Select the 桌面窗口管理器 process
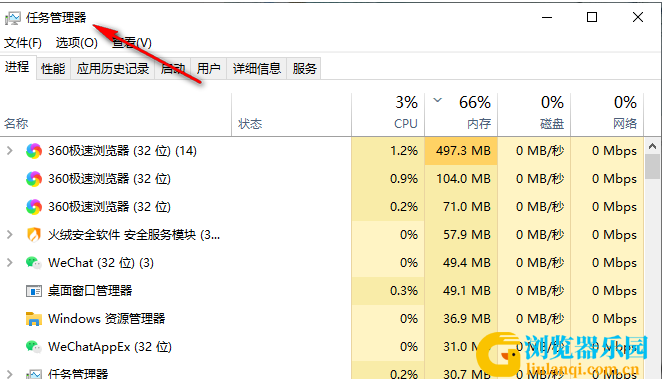 click(x=322, y=291)
